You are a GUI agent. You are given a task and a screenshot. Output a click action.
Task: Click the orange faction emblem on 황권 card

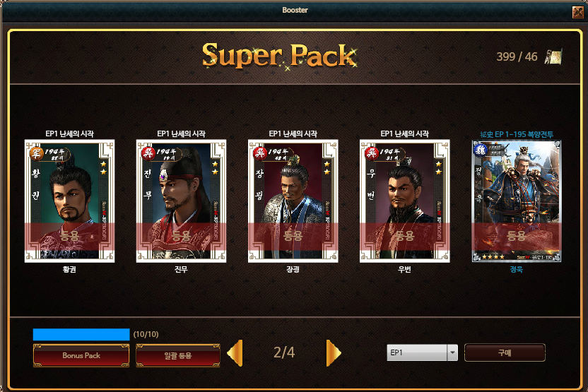[36, 153]
